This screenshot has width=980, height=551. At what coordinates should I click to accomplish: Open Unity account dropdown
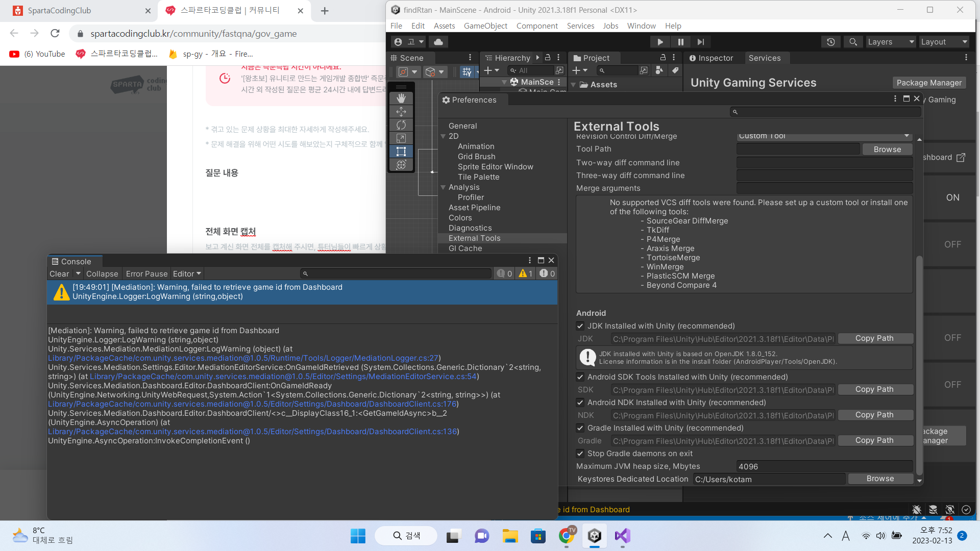click(x=409, y=42)
